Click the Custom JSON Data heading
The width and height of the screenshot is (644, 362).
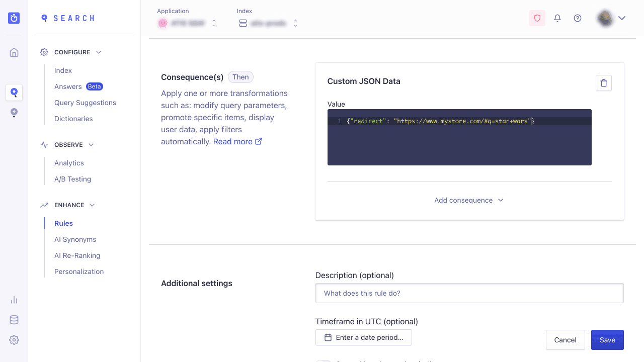pos(364,81)
